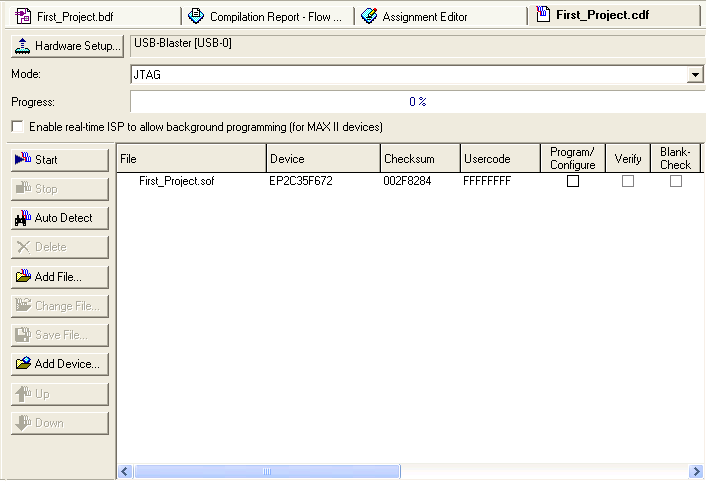Toggle Verify checkbox for First_Project.sof
The image size is (706, 481).
pos(628,181)
